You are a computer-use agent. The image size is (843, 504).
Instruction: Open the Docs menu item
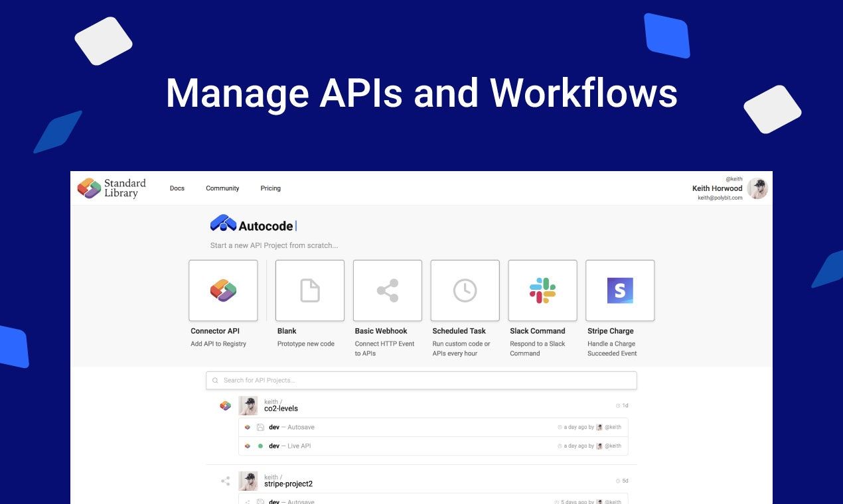[177, 188]
